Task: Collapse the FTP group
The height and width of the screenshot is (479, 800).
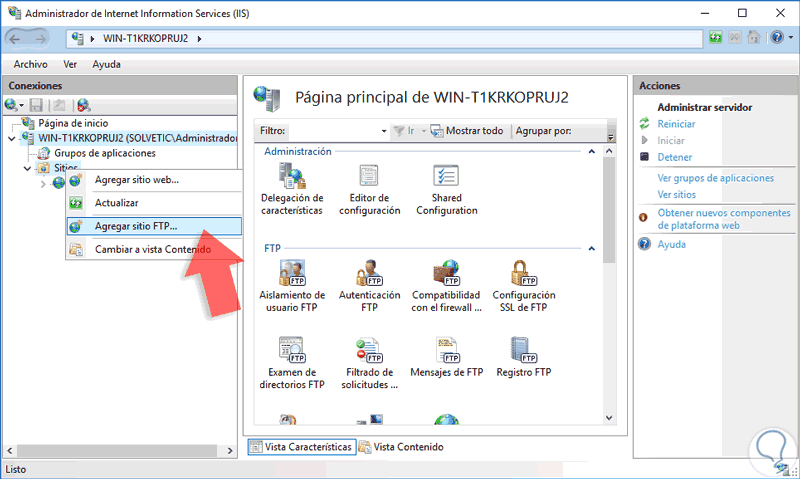Action: (x=591, y=248)
